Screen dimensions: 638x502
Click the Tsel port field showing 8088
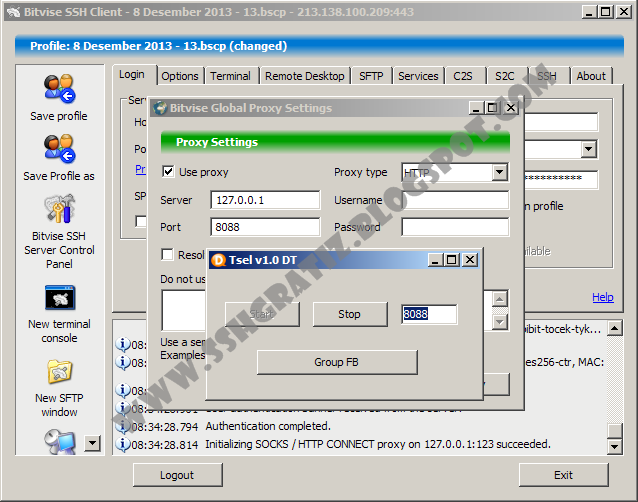click(429, 314)
